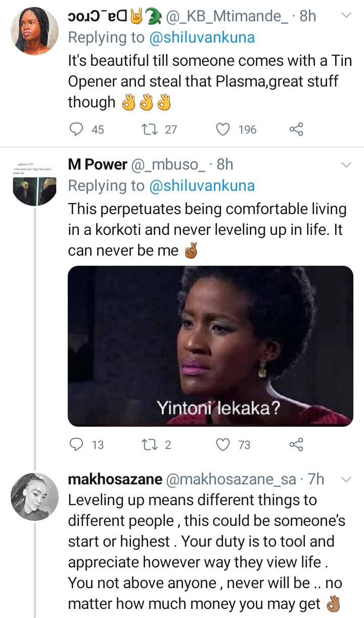Share KB_Mtimande's tweet via share icon
This screenshot has height=618, width=364.
coord(296,130)
